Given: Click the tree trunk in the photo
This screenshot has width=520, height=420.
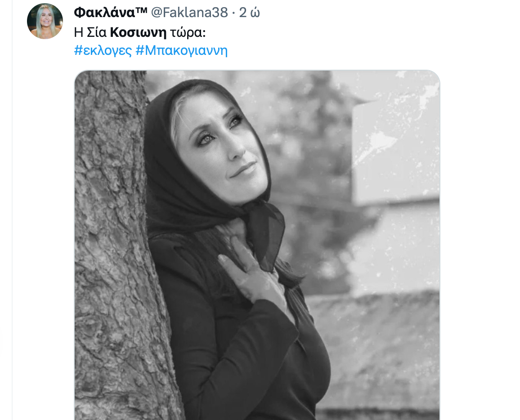Looking at the screenshot, I should [113, 246].
